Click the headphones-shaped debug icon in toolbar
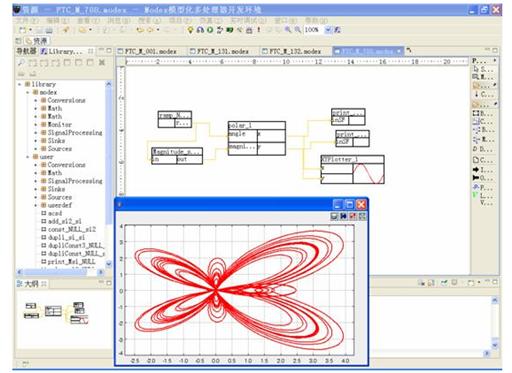The height and width of the screenshot is (373, 512). tap(200, 30)
